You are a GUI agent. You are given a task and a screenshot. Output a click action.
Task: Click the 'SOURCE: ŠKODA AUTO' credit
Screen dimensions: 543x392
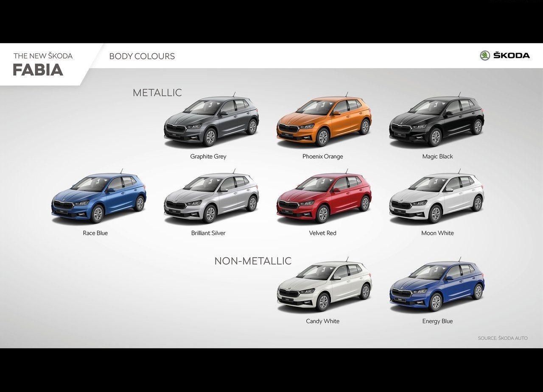click(x=503, y=338)
